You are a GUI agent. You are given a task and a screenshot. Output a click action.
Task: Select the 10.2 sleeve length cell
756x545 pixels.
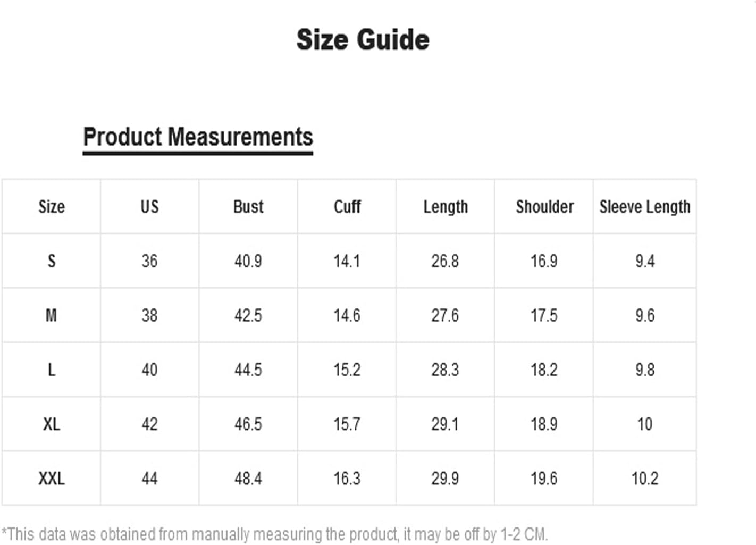(x=645, y=479)
